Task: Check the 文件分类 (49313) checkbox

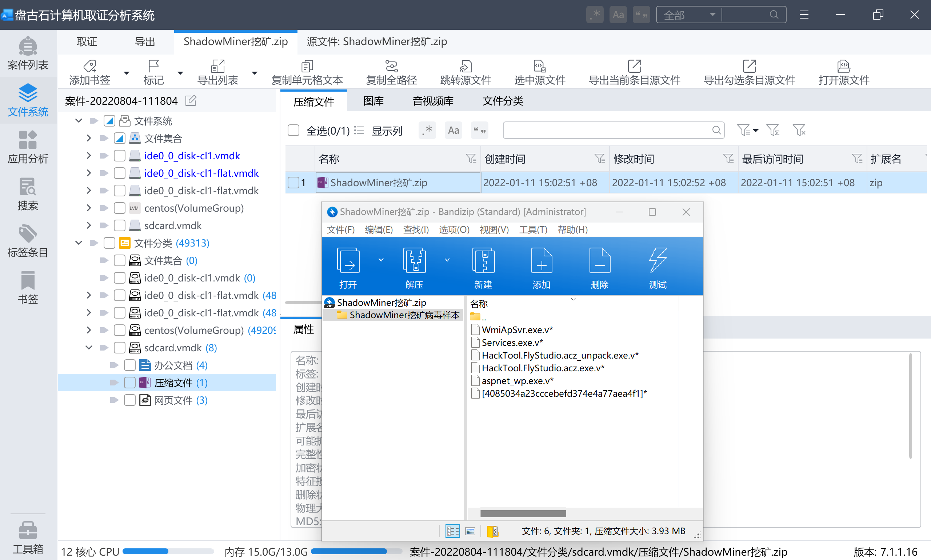Action: click(x=109, y=243)
